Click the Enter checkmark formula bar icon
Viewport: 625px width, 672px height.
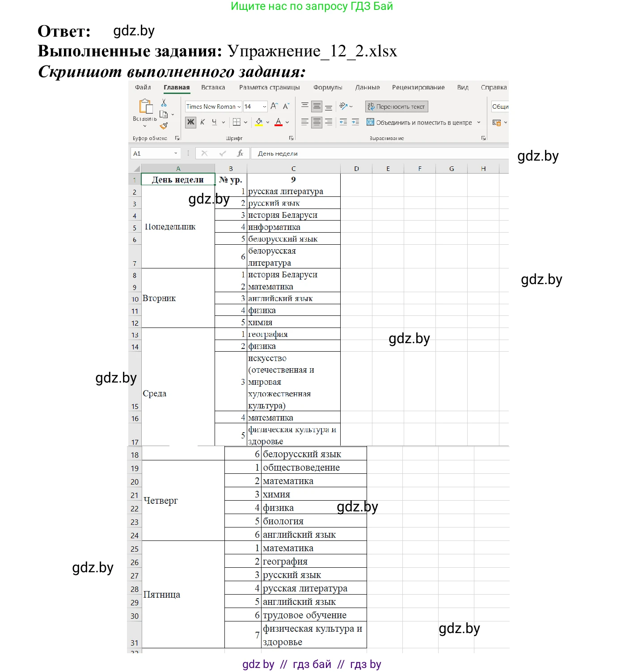click(223, 153)
